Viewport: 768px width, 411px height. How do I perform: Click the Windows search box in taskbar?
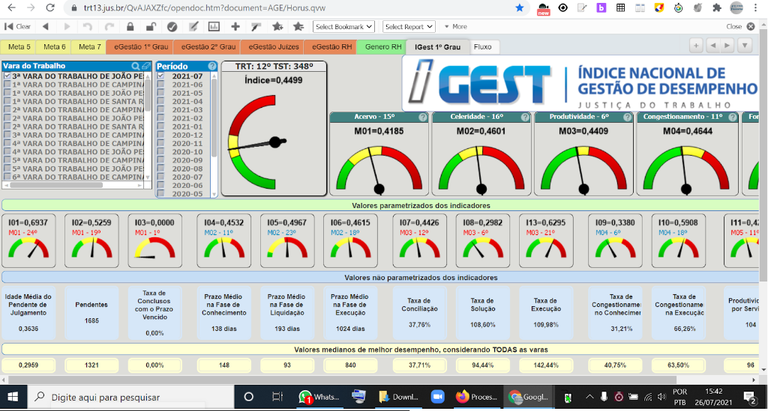point(129,397)
